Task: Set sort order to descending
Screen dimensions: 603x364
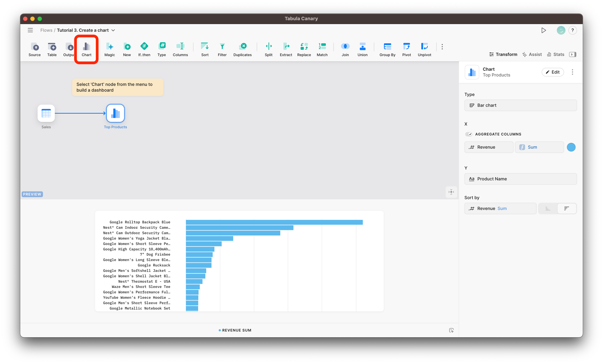Action: point(567,209)
